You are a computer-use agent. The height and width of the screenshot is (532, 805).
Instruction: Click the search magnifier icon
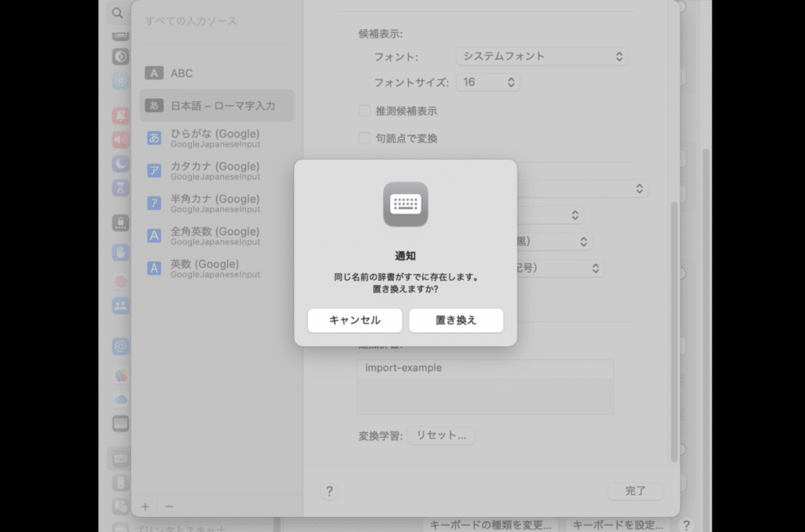(x=116, y=13)
